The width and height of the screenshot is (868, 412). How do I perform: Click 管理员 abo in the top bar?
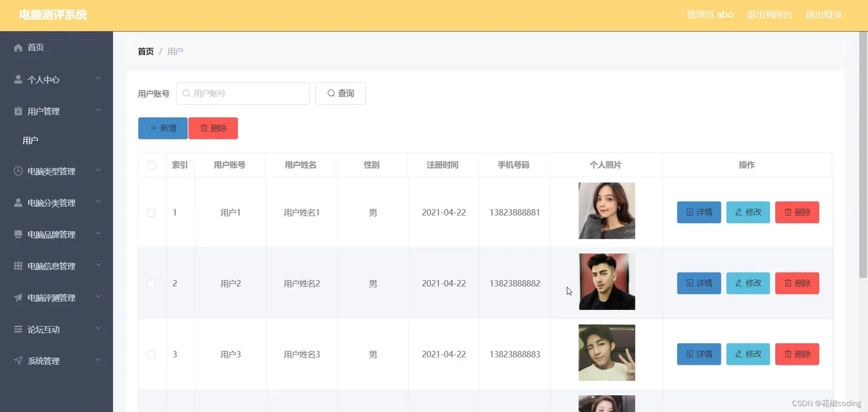tap(710, 15)
